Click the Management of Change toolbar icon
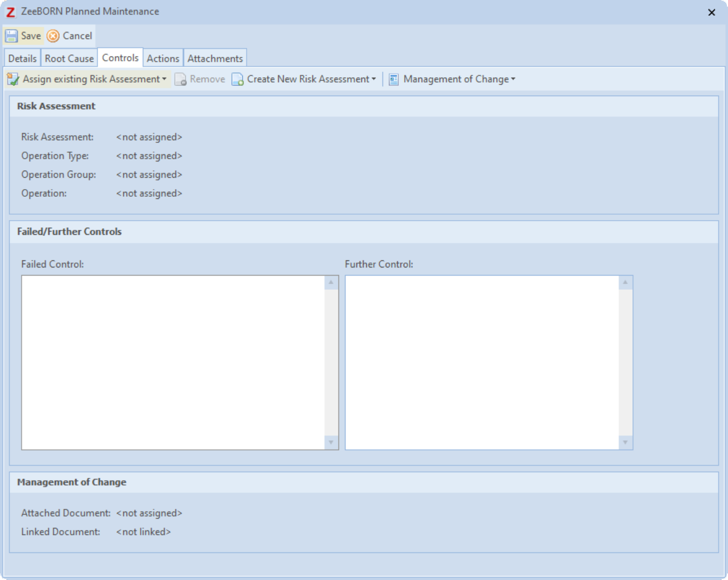Viewport: 728px width, 580px height. click(x=394, y=79)
